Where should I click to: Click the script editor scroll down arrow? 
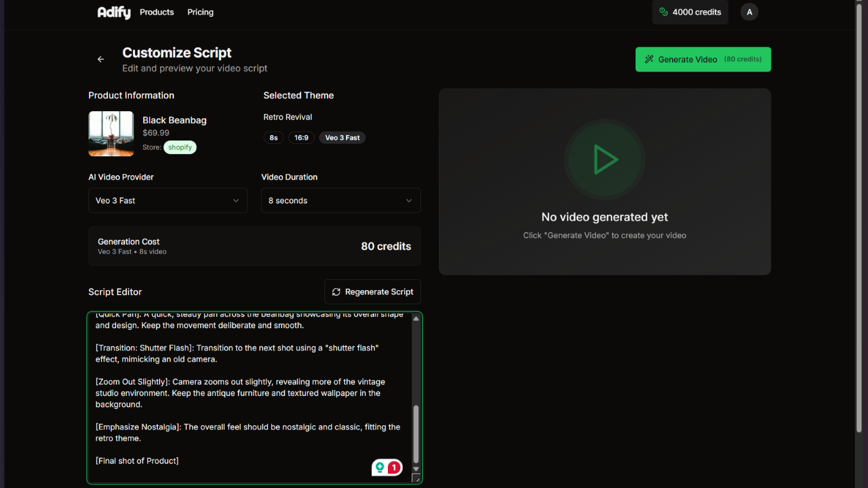coord(416,469)
